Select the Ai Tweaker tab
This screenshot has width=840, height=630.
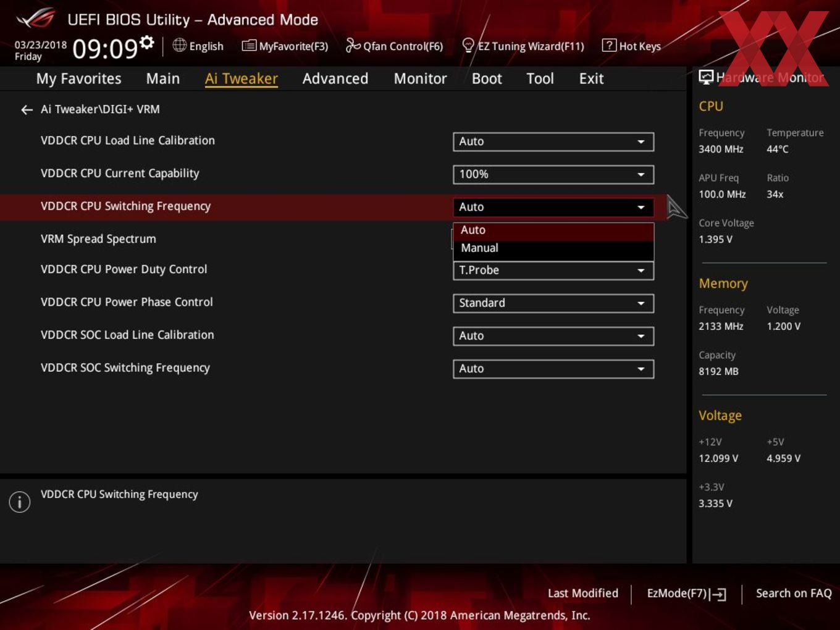241,78
